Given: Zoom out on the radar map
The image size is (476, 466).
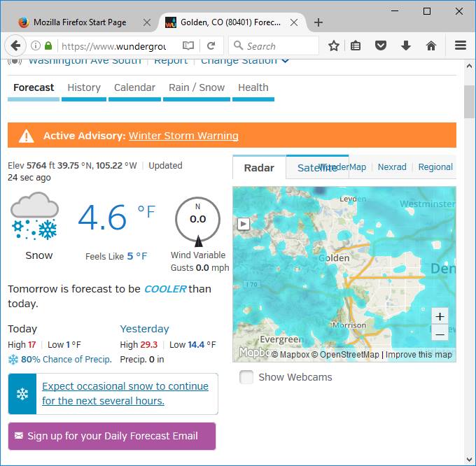Looking at the screenshot, I should [x=440, y=334].
